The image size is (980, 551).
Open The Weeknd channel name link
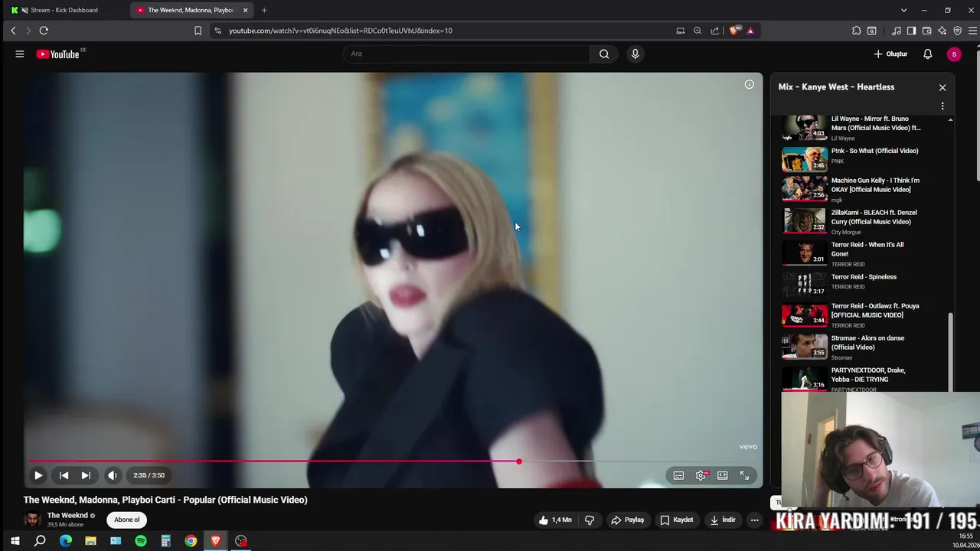point(67,515)
